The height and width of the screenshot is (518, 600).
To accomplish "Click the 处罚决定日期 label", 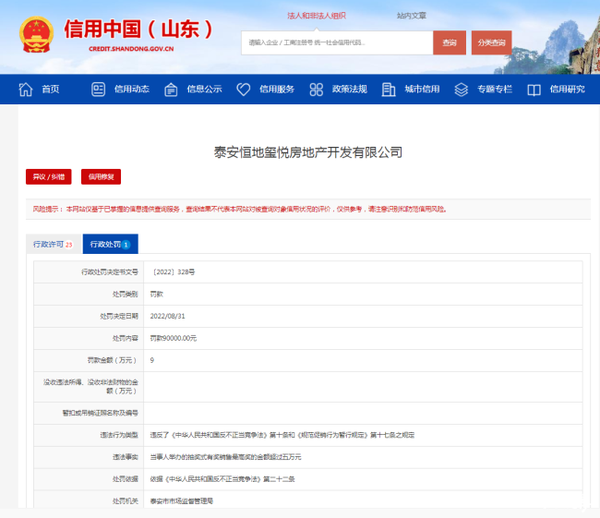I will pyautogui.click(x=119, y=316).
